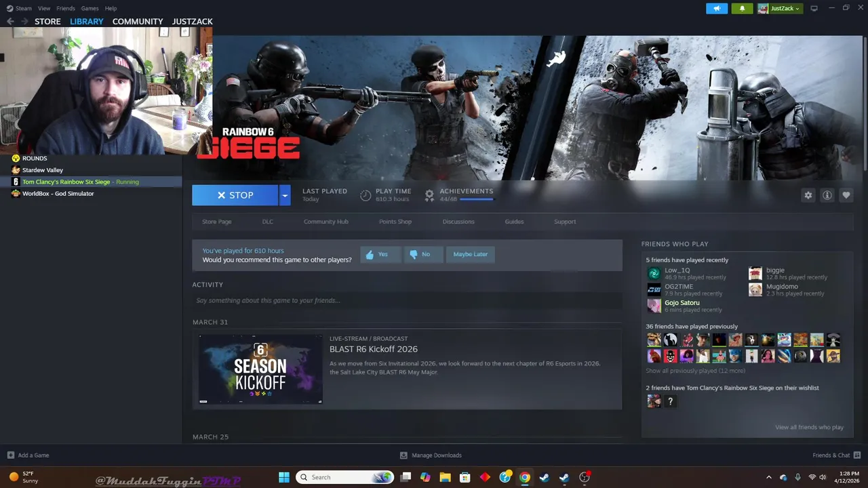Click View all friends who play
The height and width of the screenshot is (488, 868).
pyautogui.click(x=809, y=427)
